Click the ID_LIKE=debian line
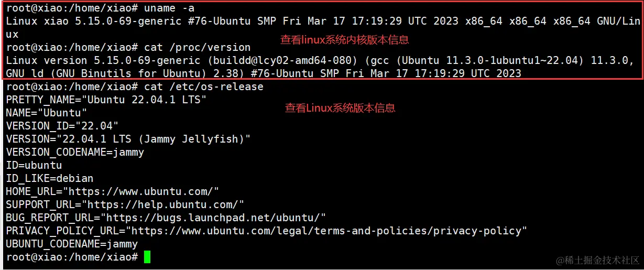 tap(50, 178)
